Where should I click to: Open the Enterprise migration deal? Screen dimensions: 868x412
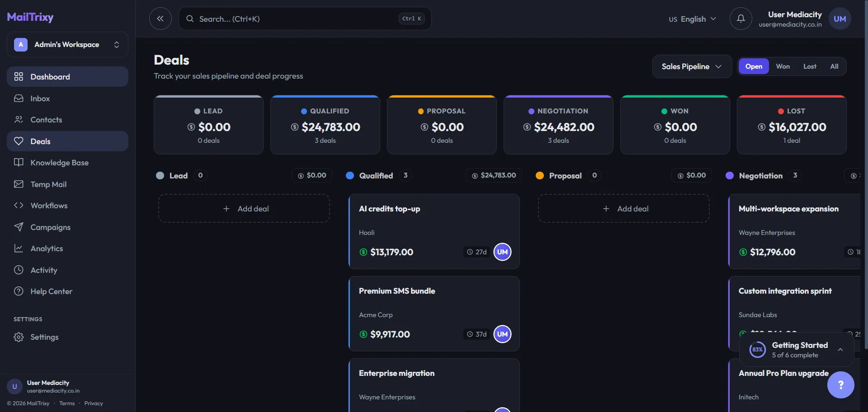point(434,385)
